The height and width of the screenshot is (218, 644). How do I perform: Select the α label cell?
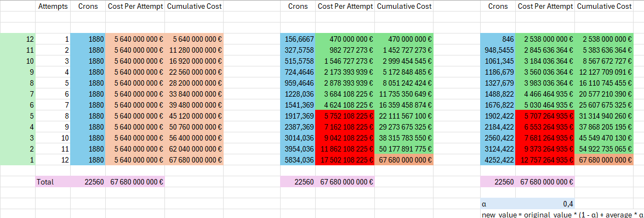click(x=498, y=204)
